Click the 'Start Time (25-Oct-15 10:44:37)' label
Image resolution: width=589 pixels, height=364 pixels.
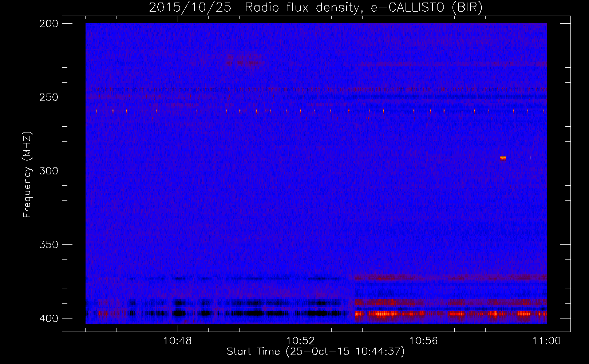(x=316, y=352)
